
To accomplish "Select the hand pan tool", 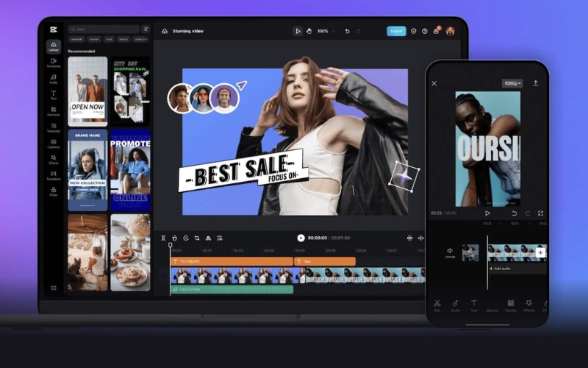I will point(309,31).
